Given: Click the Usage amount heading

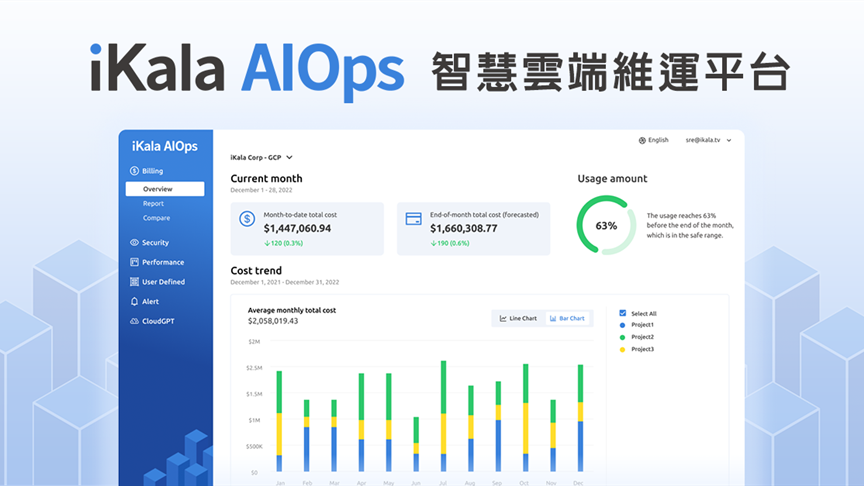Looking at the screenshot, I should [x=612, y=179].
